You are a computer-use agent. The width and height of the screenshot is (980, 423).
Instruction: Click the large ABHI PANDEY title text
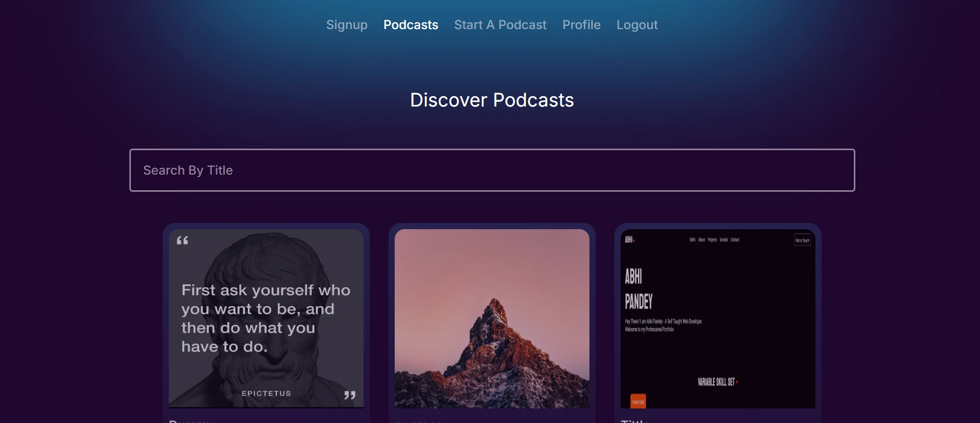638,289
